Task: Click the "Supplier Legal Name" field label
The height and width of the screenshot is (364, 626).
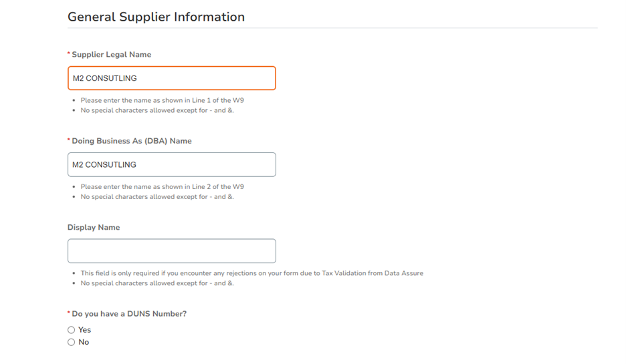Action: point(111,55)
